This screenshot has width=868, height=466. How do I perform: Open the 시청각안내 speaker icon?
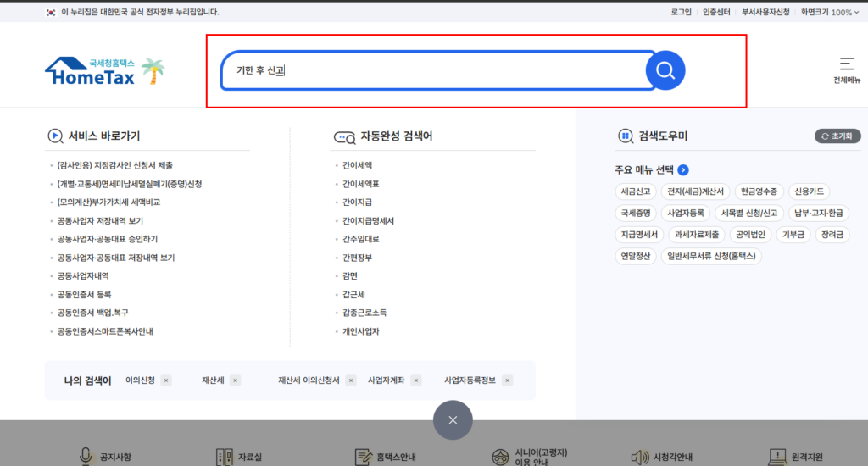click(640, 458)
